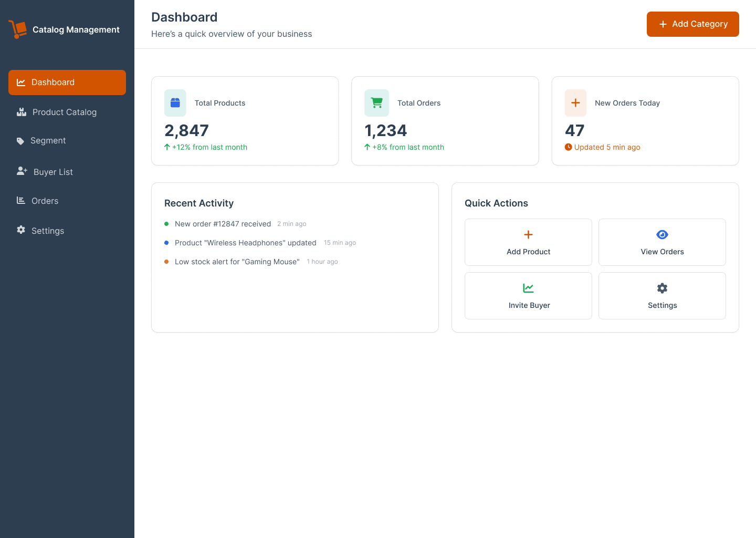Go to Product Catalog in sidebar
The width and height of the screenshot is (756, 538).
pyautogui.click(x=65, y=112)
